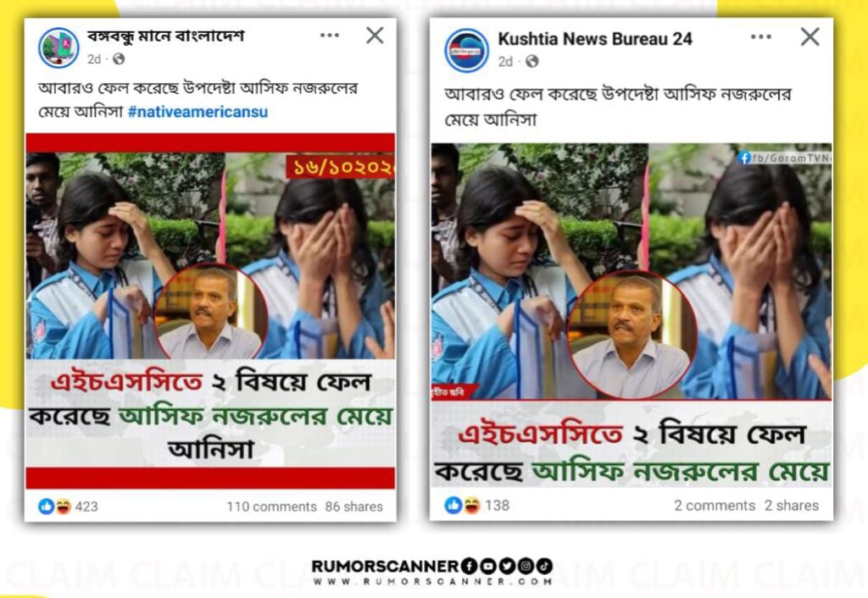
Task: Open the Rumor Scanner Twitter icon
Action: coord(507,567)
